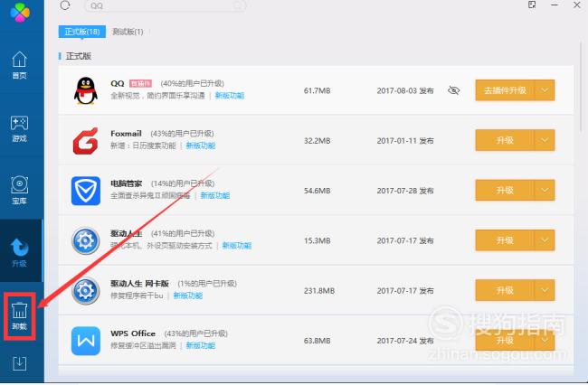Open 新版功能 link for 电脑管家

pos(215,195)
